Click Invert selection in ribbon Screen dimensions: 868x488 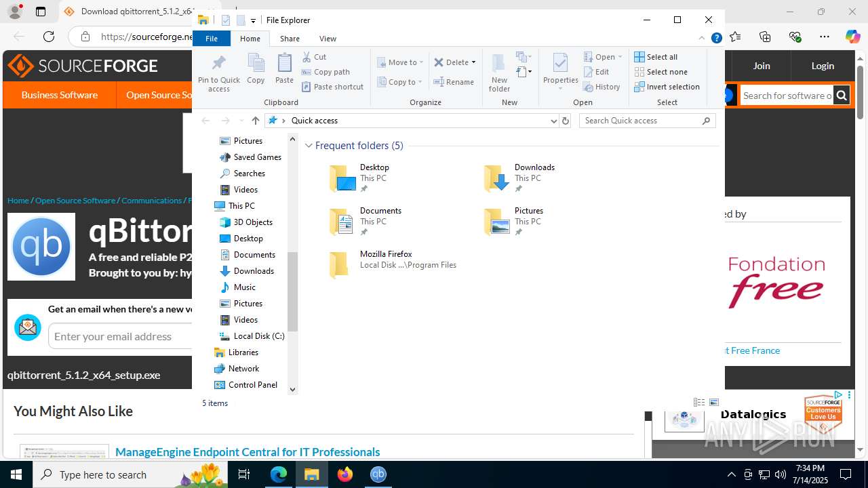(667, 87)
